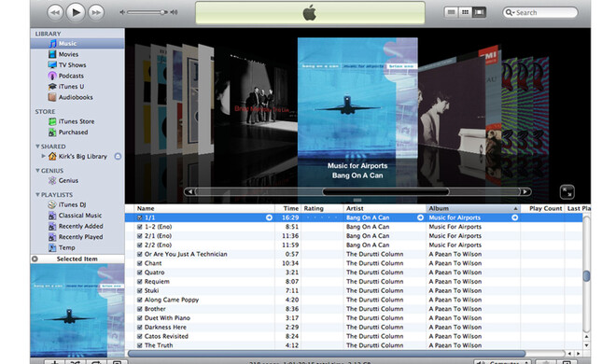The height and width of the screenshot is (364, 616).
Task: Uncheck Or Are You Just A Technician
Action: pyautogui.click(x=139, y=254)
